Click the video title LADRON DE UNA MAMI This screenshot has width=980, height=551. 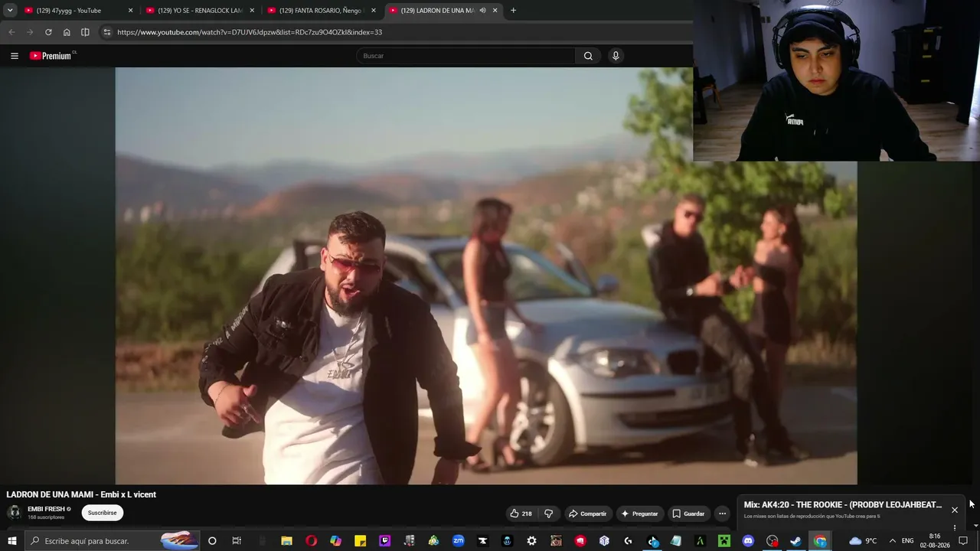click(81, 494)
